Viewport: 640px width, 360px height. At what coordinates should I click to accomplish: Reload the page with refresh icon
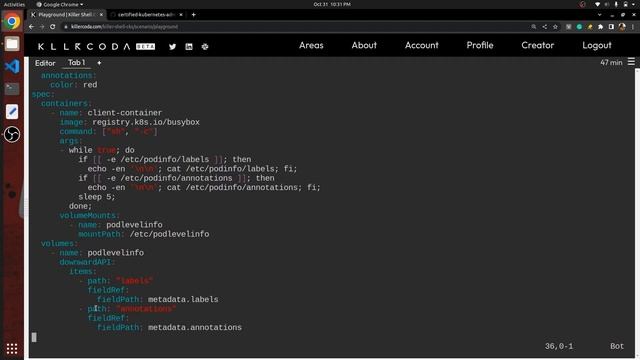click(x=53, y=27)
